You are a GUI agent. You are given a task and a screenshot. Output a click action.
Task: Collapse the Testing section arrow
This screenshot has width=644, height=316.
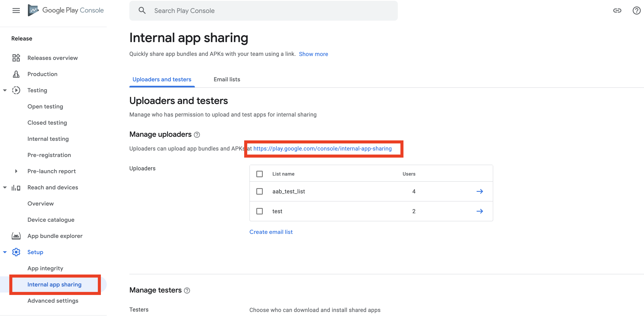[x=5, y=90]
